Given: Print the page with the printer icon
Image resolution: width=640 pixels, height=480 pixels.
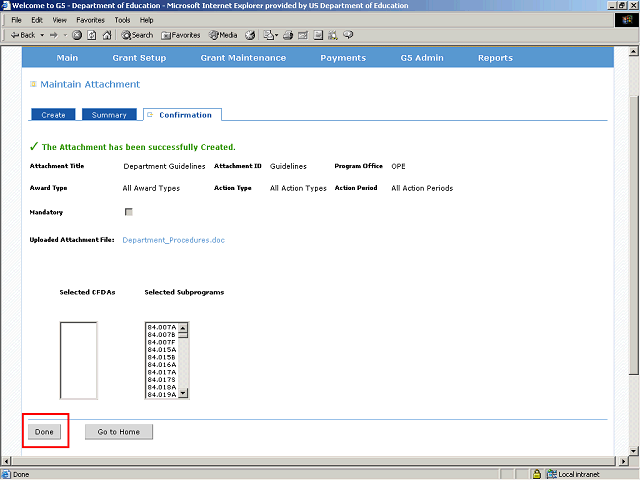Looking at the screenshot, I should [x=288, y=35].
